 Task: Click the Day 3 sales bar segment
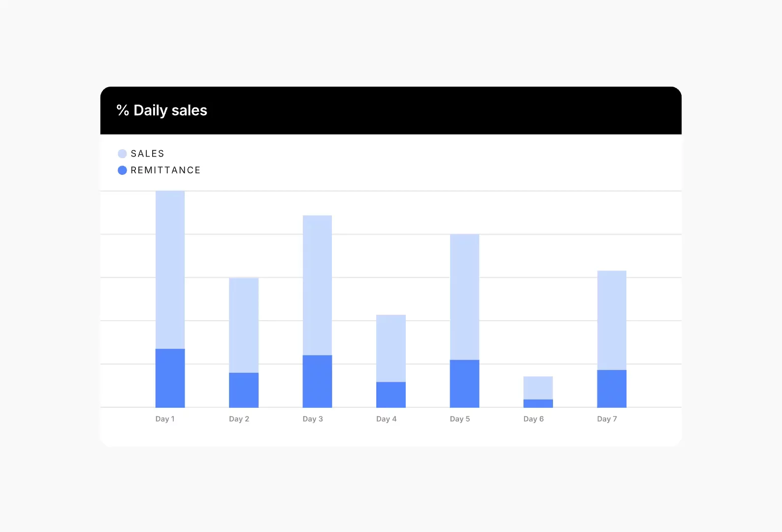[317, 285]
